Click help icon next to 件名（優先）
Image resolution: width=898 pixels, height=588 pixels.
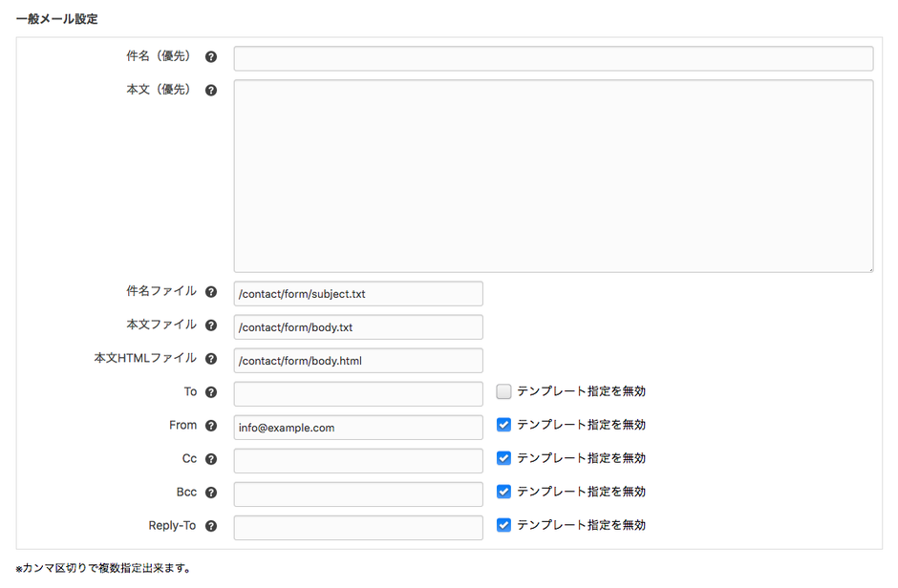211,57
